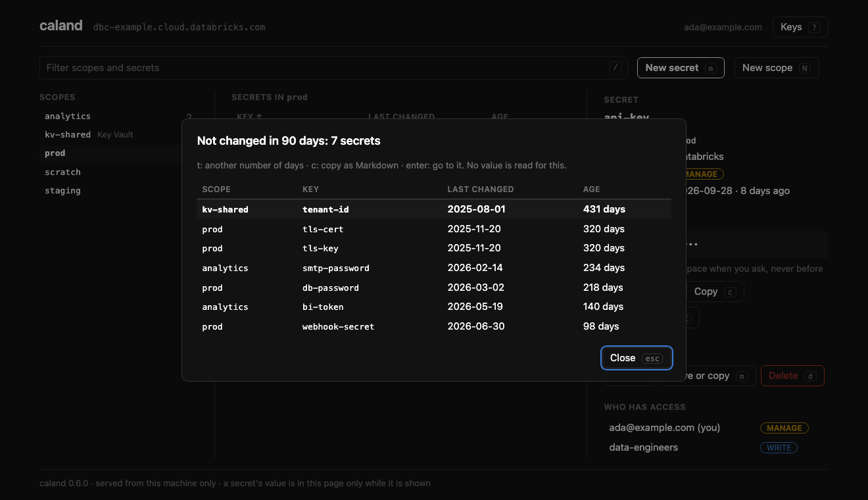
Task: Click the '218 days' age value
Action: 603,287
